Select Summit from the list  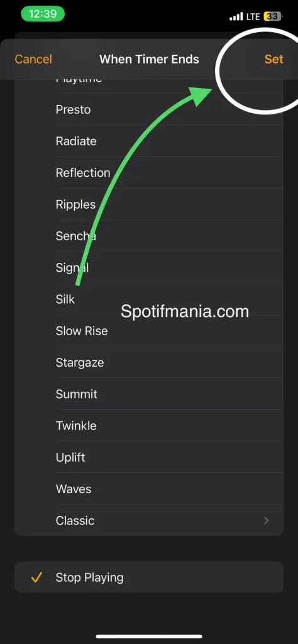[149, 394]
